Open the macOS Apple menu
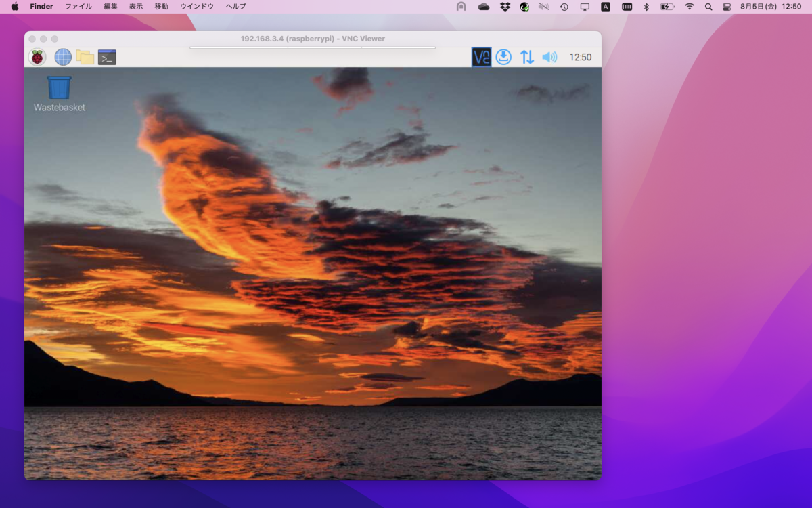 (x=15, y=7)
